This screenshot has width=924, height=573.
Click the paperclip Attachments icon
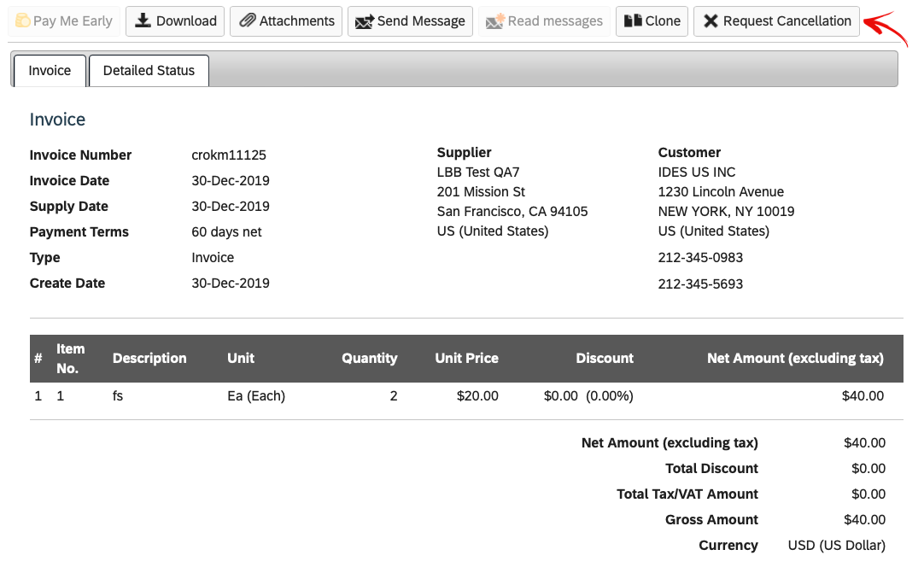tap(249, 21)
